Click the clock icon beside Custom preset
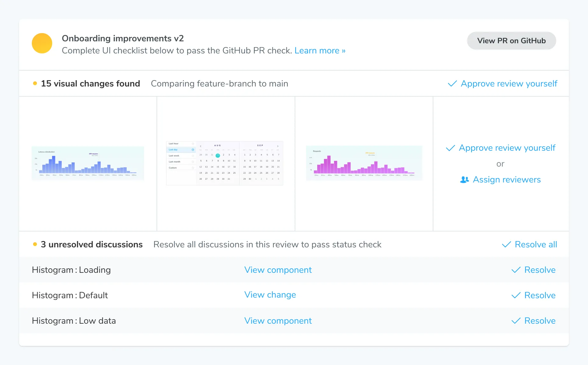Screen dimensions: 588x365 point(193,168)
